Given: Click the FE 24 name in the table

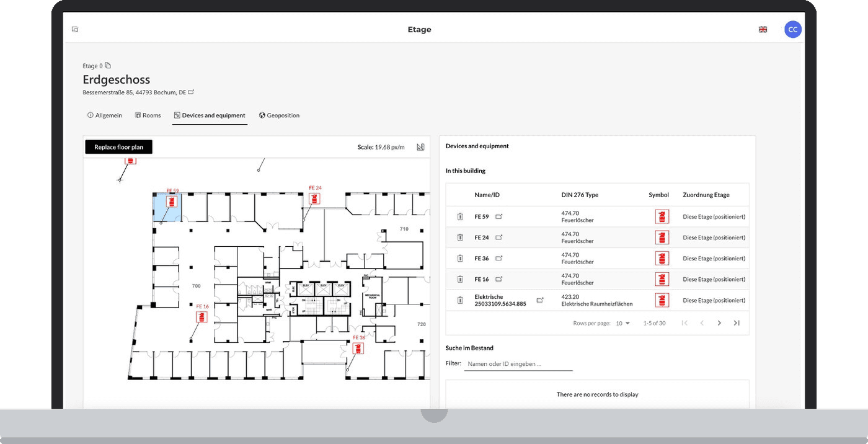Looking at the screenshot, I should click(x=482, y=238).
